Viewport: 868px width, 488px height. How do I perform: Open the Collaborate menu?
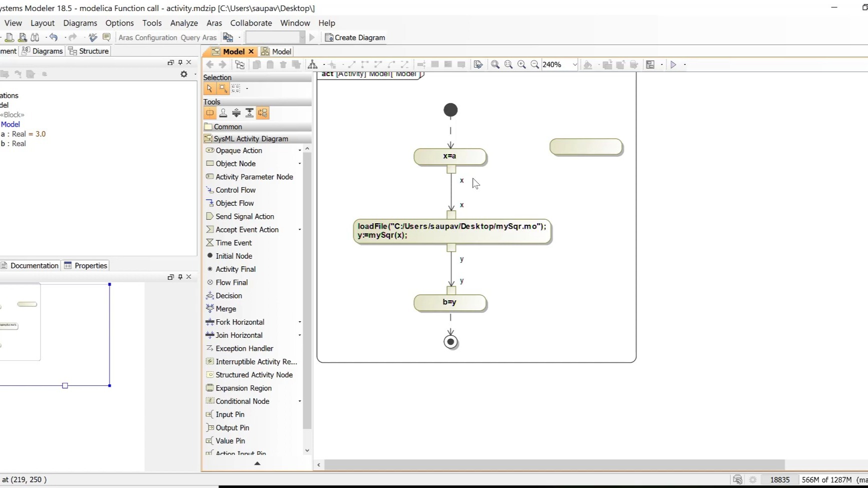click(x=251, y=23)
